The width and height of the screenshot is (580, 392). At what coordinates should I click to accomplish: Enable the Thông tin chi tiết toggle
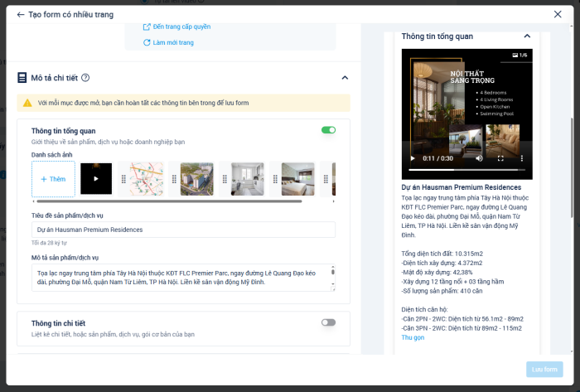pyautogui.click(x=328, y=322)
